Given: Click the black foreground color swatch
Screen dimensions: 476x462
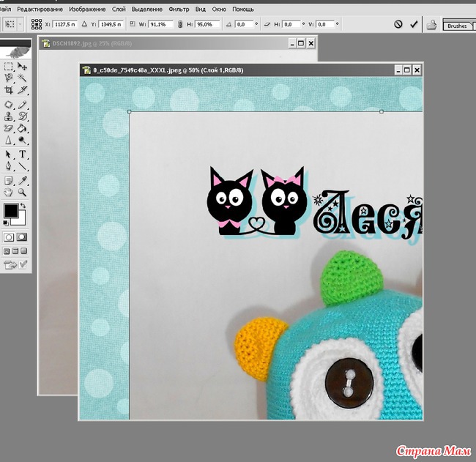Looking at the screenshot, I should (x=10, y=212).
